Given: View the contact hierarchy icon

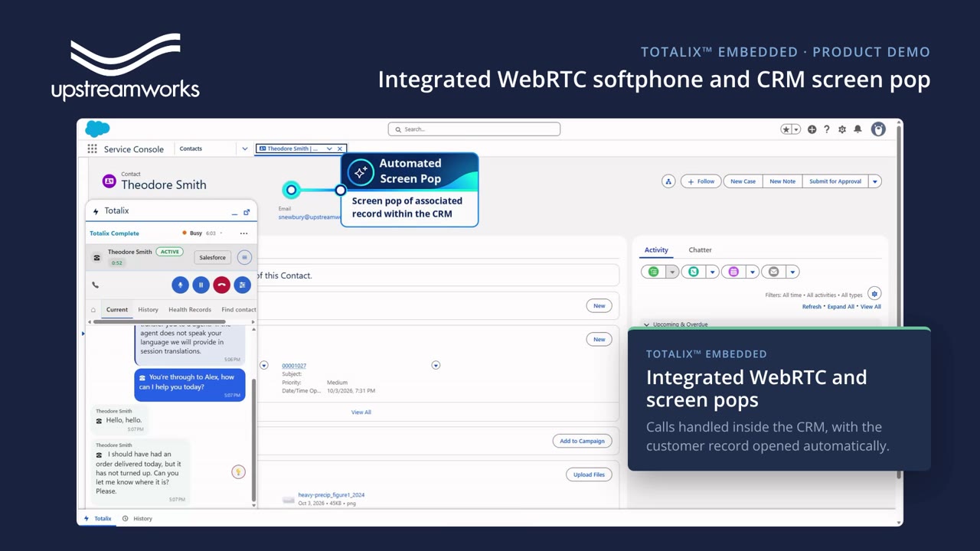Looking at the screenshot, I should click(668, 181).
